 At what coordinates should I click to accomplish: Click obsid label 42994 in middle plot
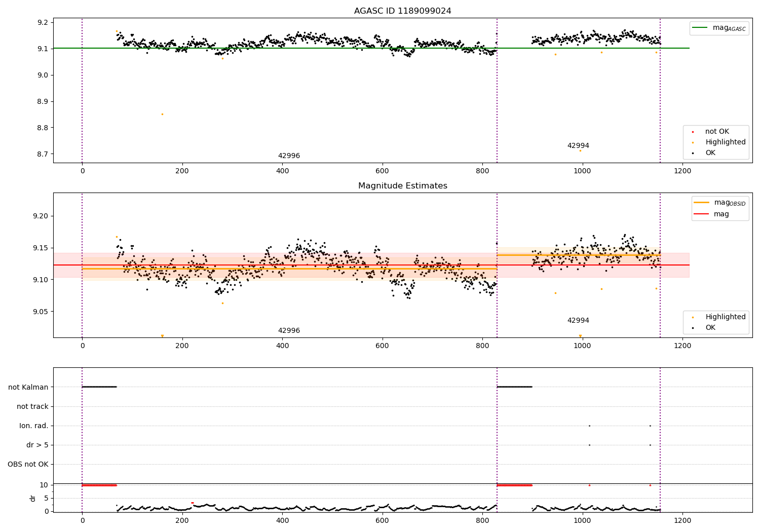(x=578, y=321)
